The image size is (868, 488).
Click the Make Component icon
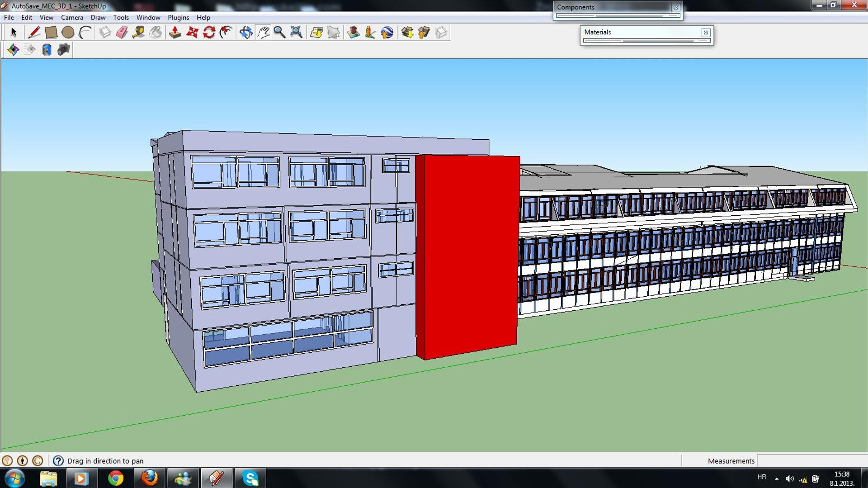click(105, 33)
